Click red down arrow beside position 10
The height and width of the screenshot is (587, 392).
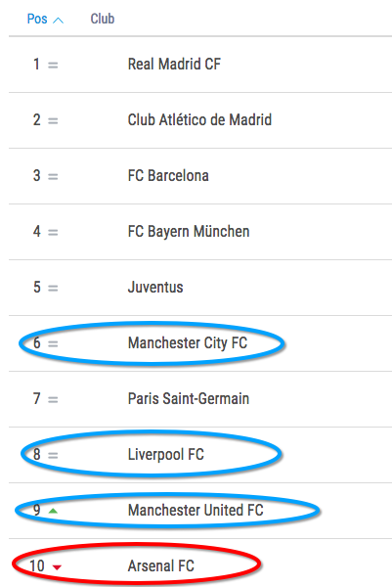pyautogui.click(x=57, y=567)
